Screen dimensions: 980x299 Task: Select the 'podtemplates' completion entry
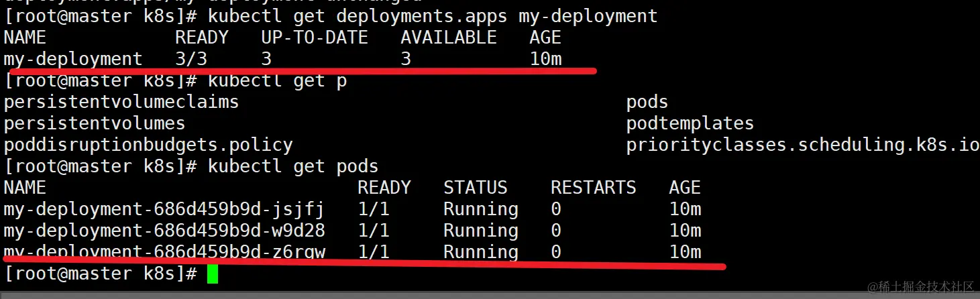(x=690, y=123)
